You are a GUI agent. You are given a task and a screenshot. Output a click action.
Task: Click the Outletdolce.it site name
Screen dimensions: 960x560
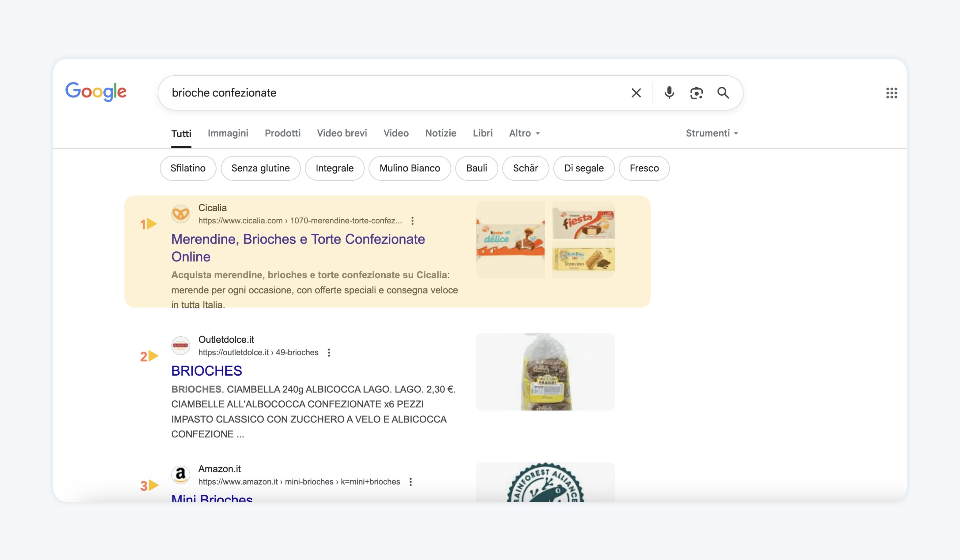click(x=226, y=340)
